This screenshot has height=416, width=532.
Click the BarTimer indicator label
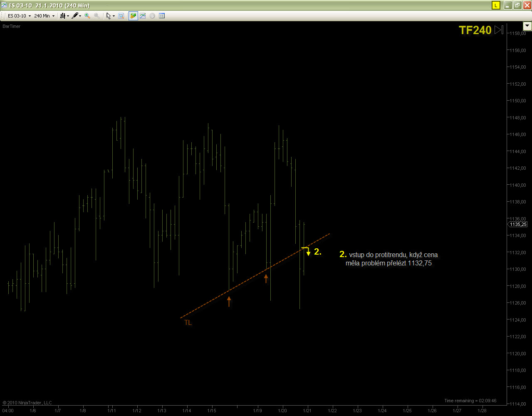coord(12,26)
